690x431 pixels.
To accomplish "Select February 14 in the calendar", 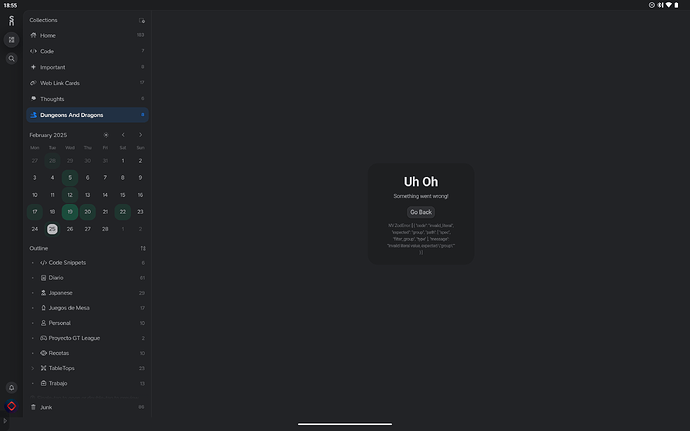I will [105, 195].
